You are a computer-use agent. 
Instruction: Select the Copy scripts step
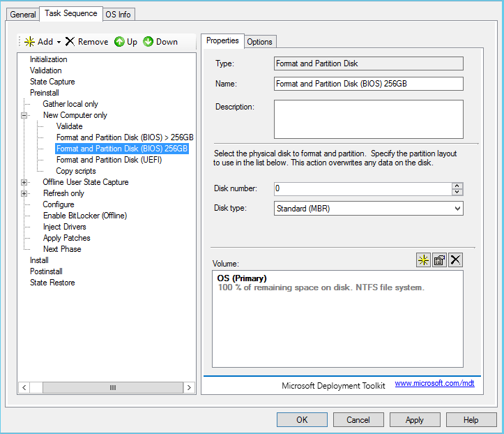tap(76, 171)
